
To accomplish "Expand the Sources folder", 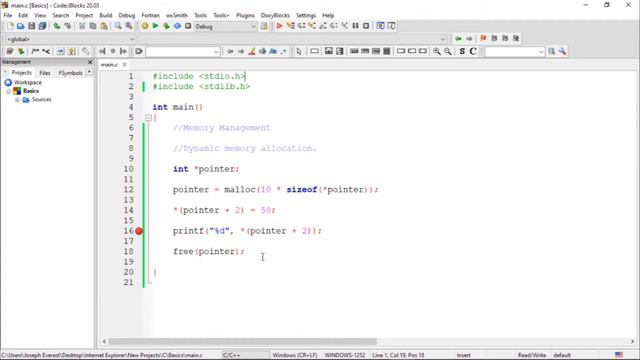I will click(17, 100).
